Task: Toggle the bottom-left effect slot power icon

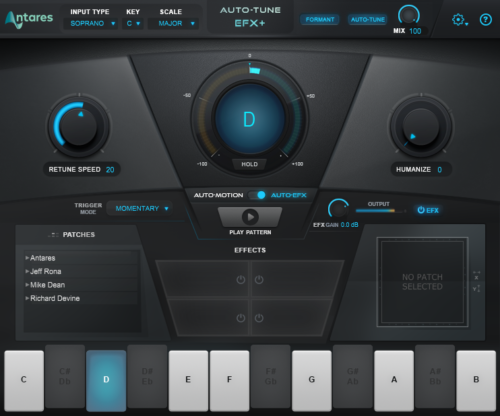Action: (241, 318)
